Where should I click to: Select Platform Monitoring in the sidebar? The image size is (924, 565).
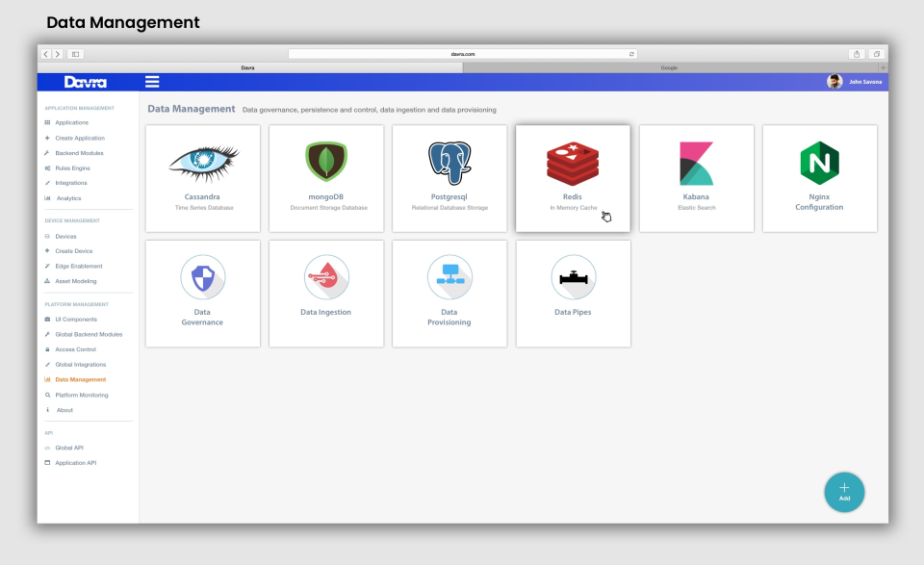point(82,395)
